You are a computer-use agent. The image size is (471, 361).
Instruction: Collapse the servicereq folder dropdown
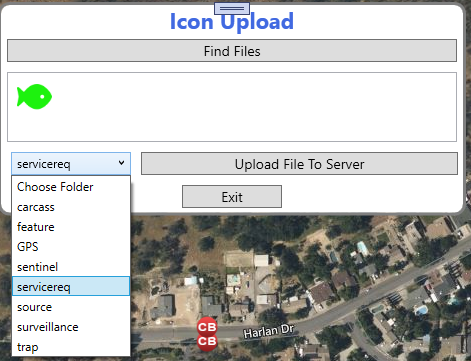(71, 164)
